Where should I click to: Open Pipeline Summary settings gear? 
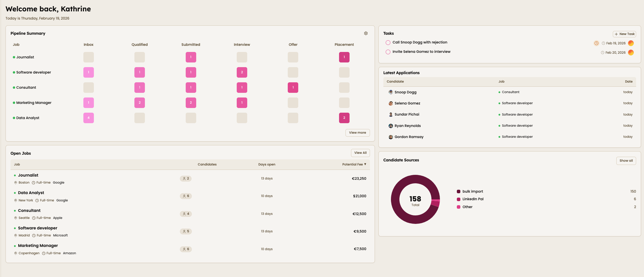[x=366, y=33]
